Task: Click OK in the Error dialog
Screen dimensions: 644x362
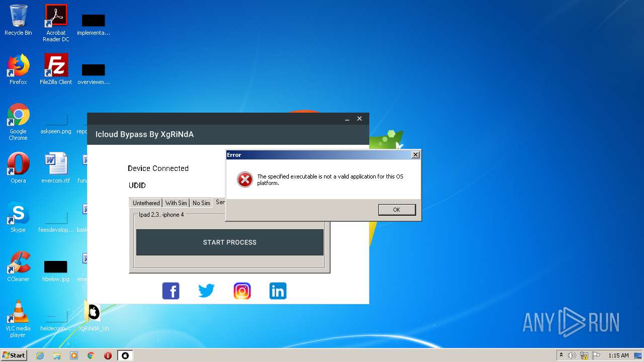Action: coord(397,210)
